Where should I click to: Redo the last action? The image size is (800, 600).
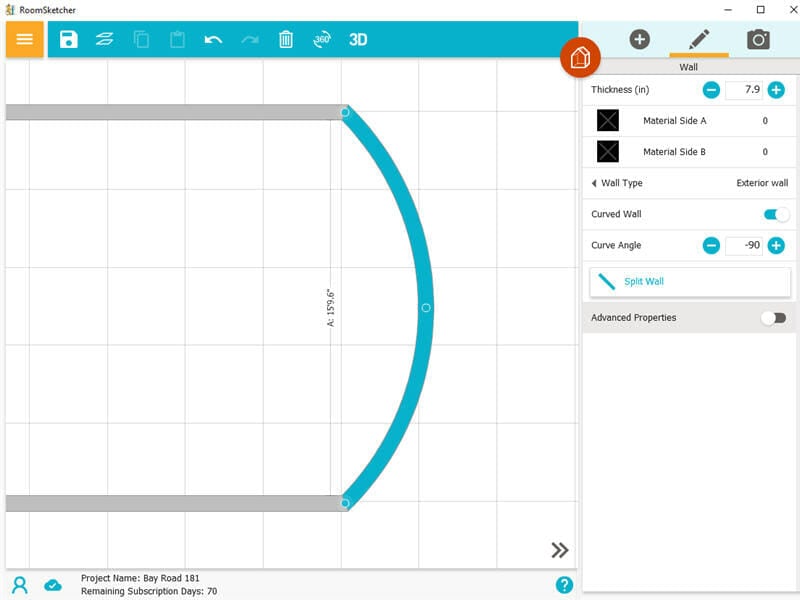250,40
